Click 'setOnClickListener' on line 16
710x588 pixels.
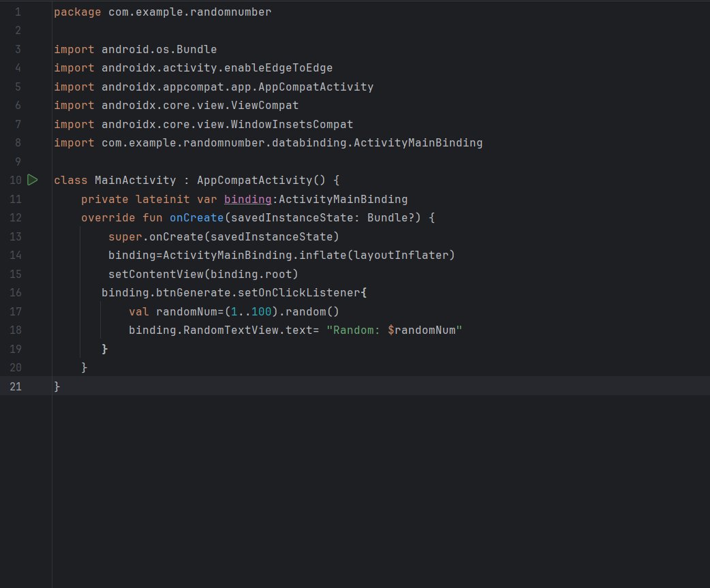[x=299, y=293]
